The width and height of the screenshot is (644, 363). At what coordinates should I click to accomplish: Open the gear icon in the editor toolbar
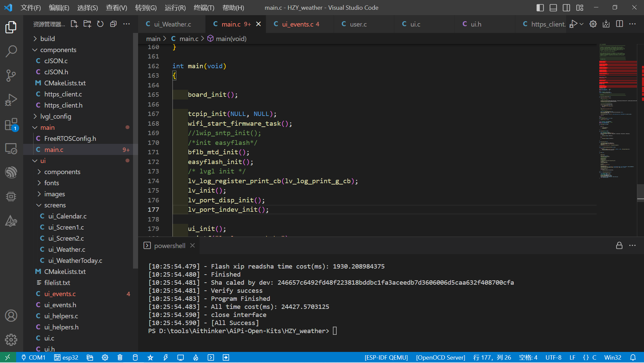pos(593,24)
